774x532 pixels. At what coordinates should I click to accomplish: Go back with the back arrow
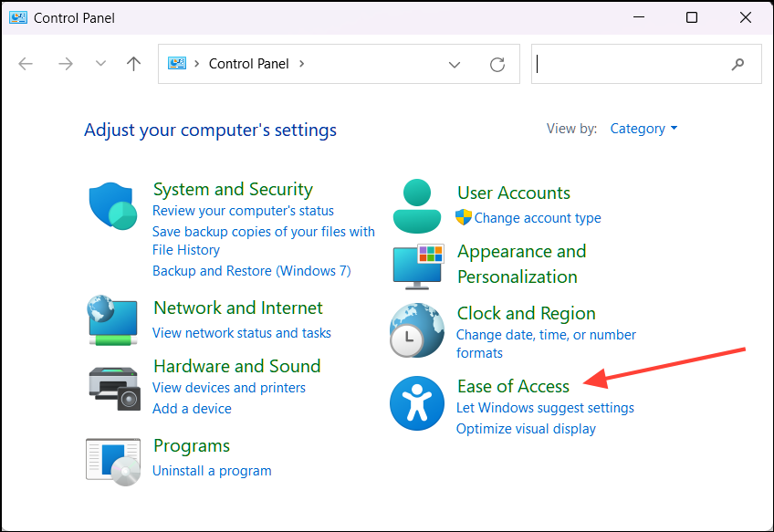coord(26,64)
